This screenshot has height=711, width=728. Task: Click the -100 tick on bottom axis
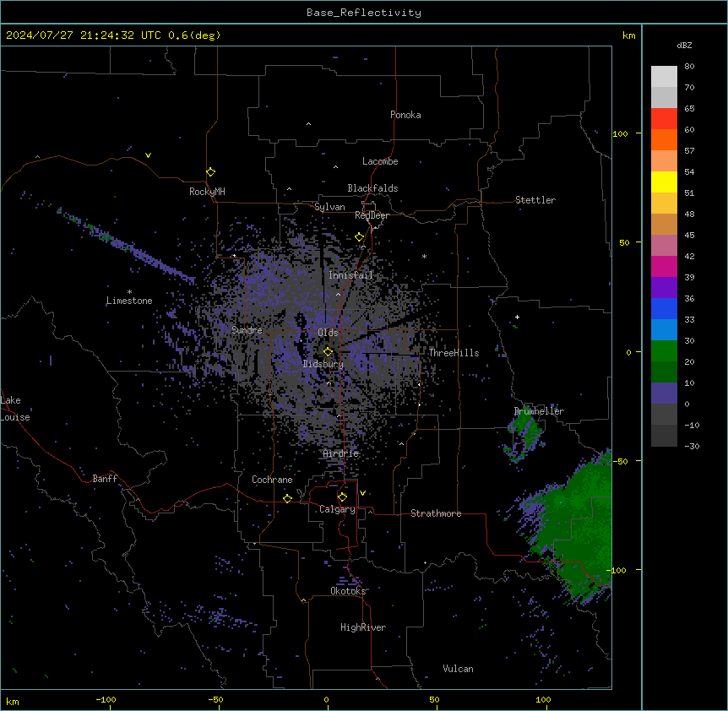(x=106, y=699)
